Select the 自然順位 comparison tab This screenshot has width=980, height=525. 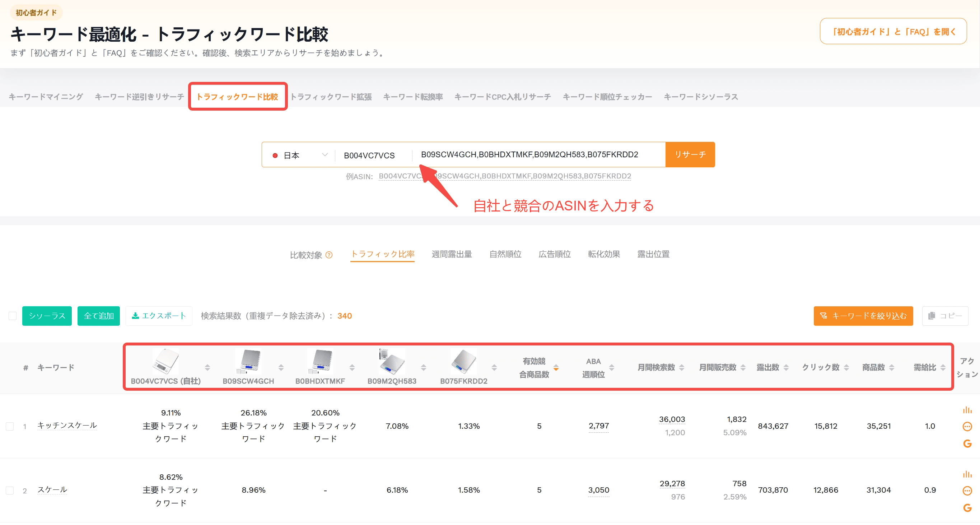pyautogui.click(x=505, y=254)
